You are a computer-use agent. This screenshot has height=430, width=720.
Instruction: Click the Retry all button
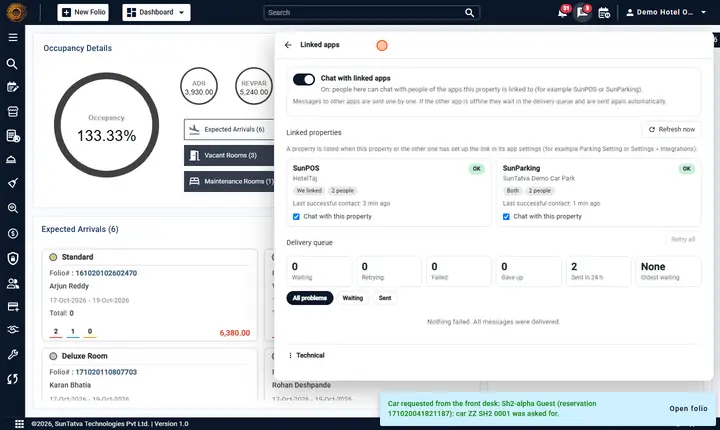tap(683, 239)
